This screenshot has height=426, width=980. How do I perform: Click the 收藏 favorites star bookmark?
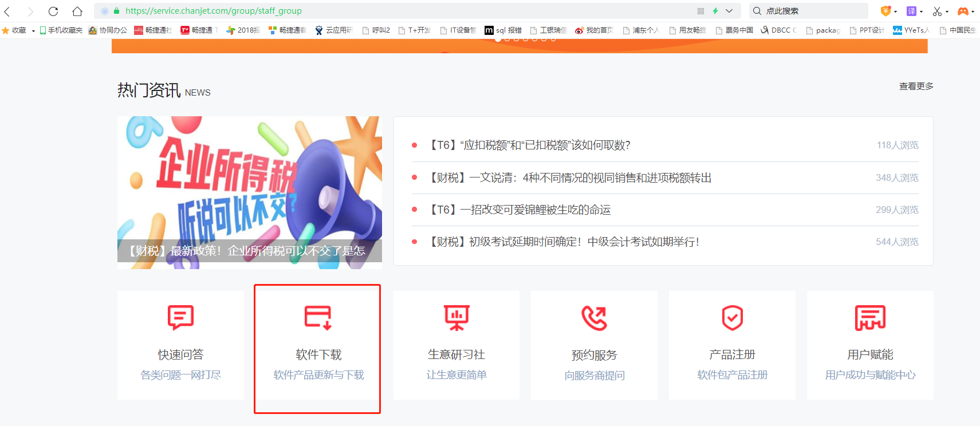coord(14,30)
